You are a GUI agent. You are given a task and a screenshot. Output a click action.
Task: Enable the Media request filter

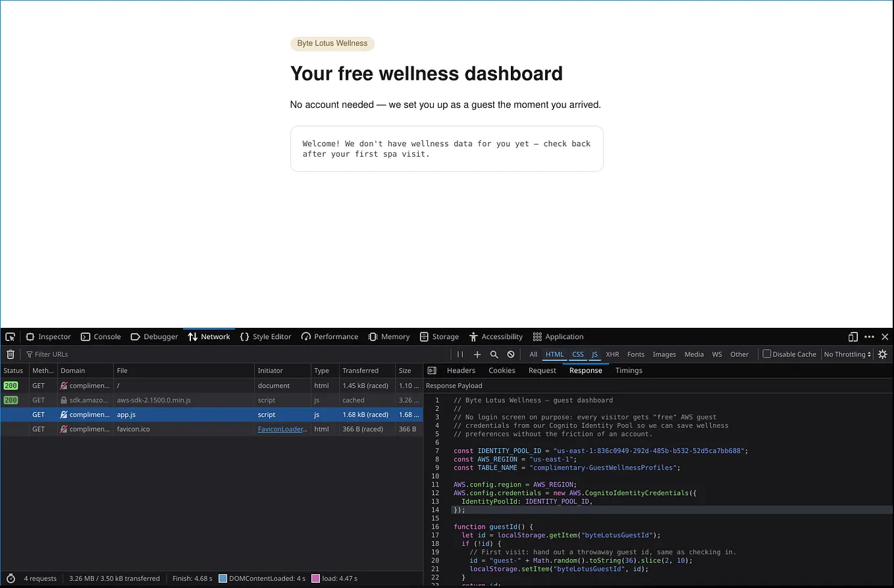point(694,354)
